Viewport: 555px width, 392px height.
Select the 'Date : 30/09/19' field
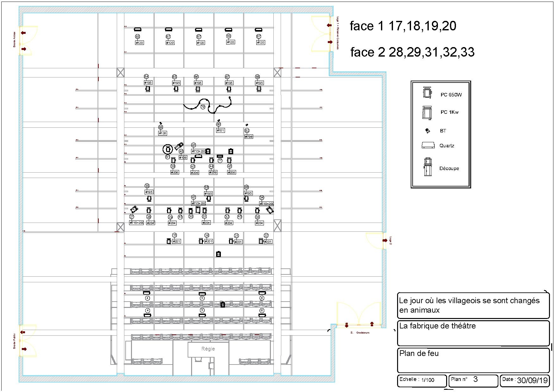[x=525, y=381]
